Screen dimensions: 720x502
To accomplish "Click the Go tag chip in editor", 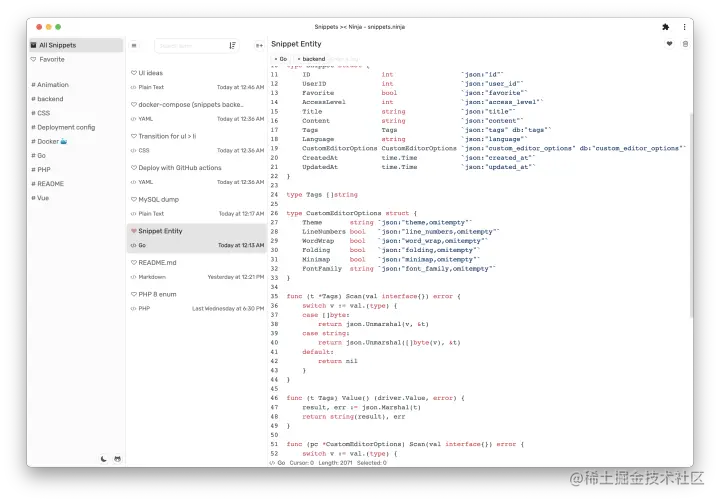I will (x=281, y=59).
